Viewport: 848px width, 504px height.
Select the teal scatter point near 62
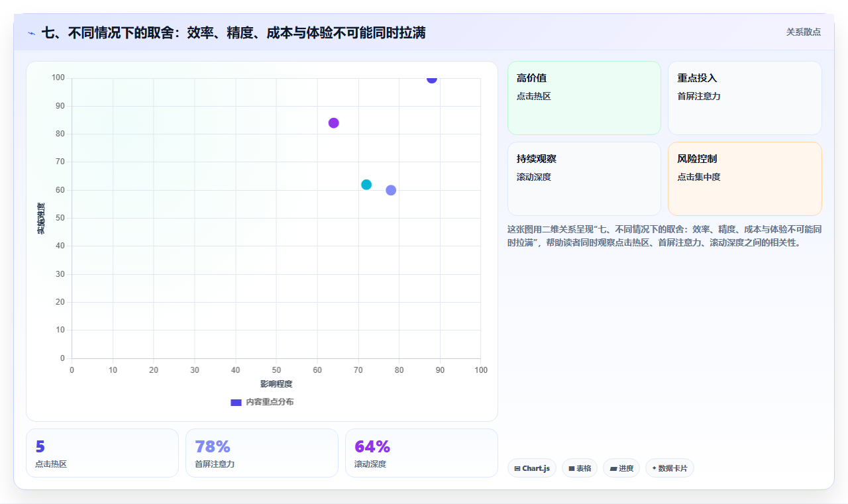tap(366, 185)
